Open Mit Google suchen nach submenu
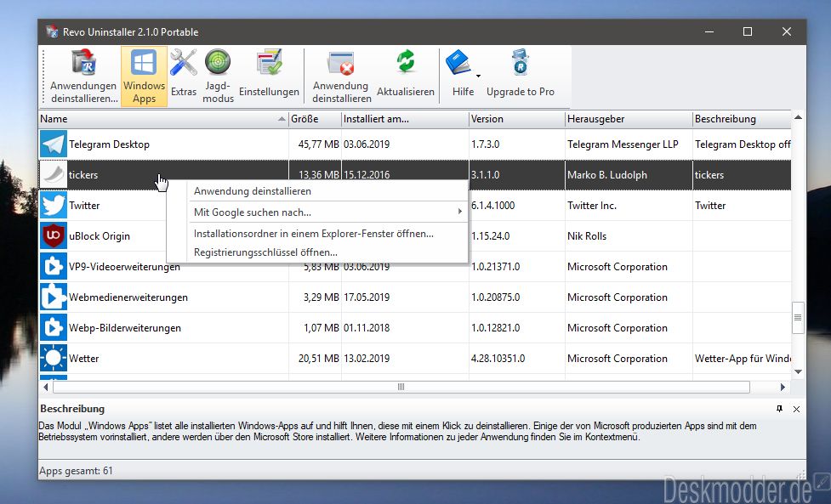The height and width of the screenshot is (504, 831). point(317,212)
